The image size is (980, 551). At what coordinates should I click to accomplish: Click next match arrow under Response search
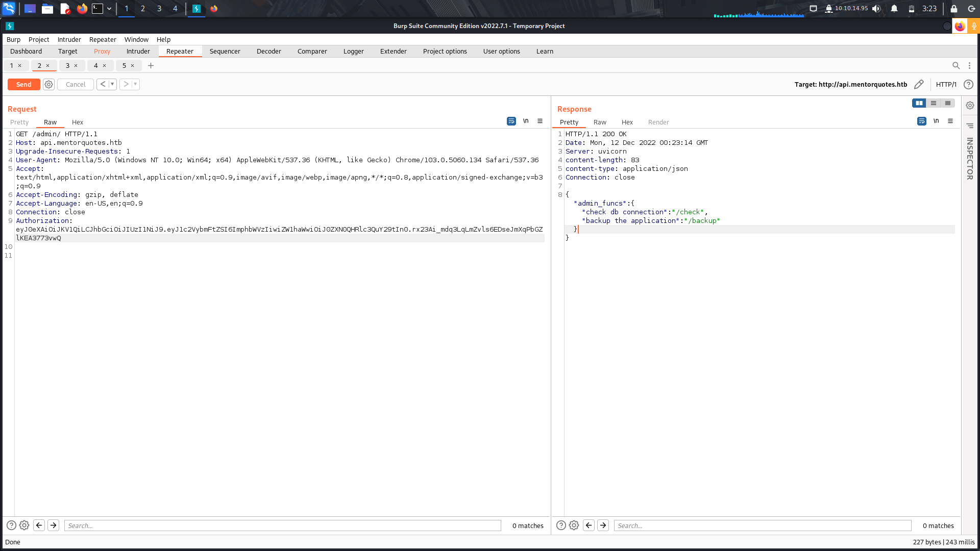[603, 525]
